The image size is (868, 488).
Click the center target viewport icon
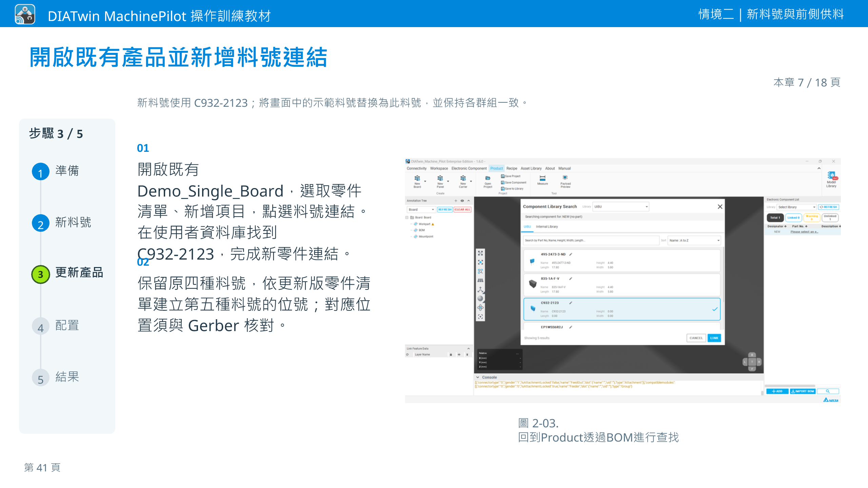click(480, 317)
